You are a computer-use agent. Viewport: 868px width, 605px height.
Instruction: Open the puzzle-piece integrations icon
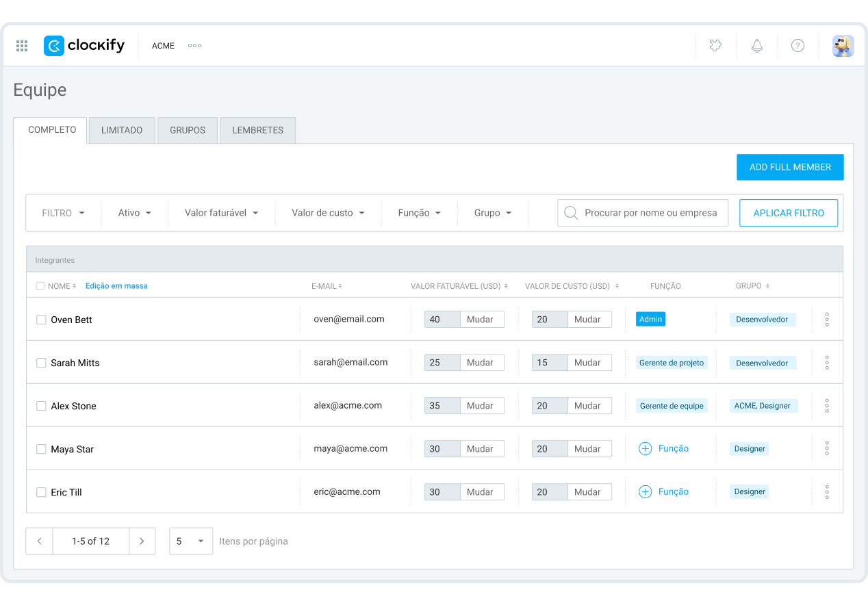point(715,46)
